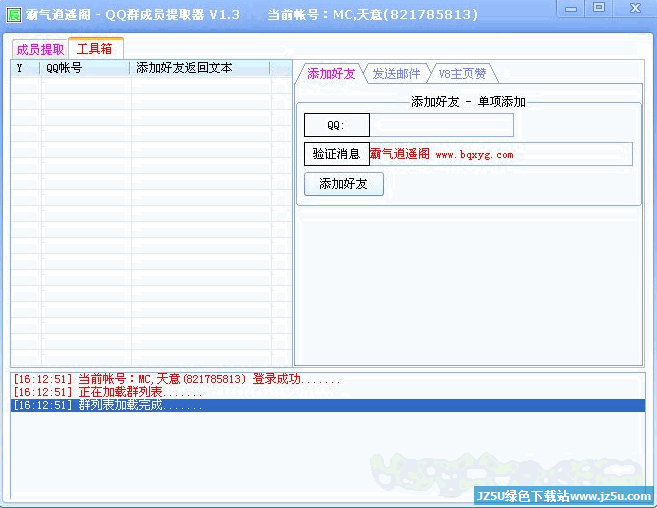Viewport: 657px width, 508px height.
Task: Click the 添加好友返回文本 column header
Action: click(x=200, y=68)
